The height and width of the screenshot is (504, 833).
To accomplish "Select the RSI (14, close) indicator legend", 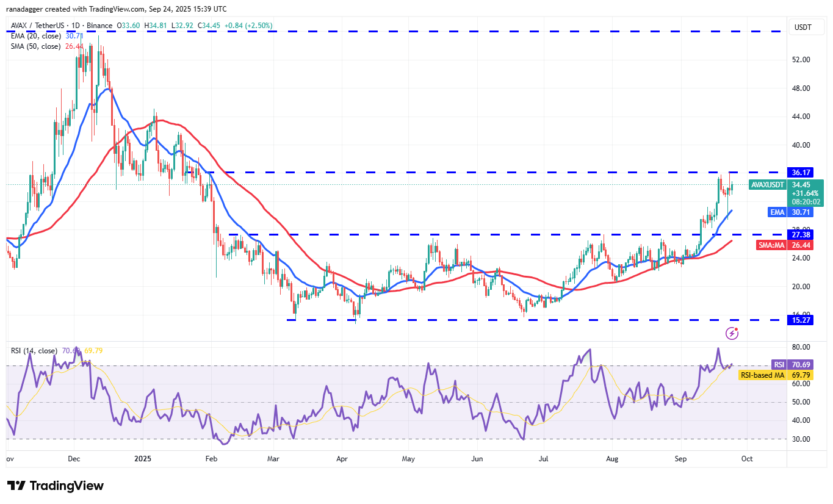I will click(x=33, y=350).
